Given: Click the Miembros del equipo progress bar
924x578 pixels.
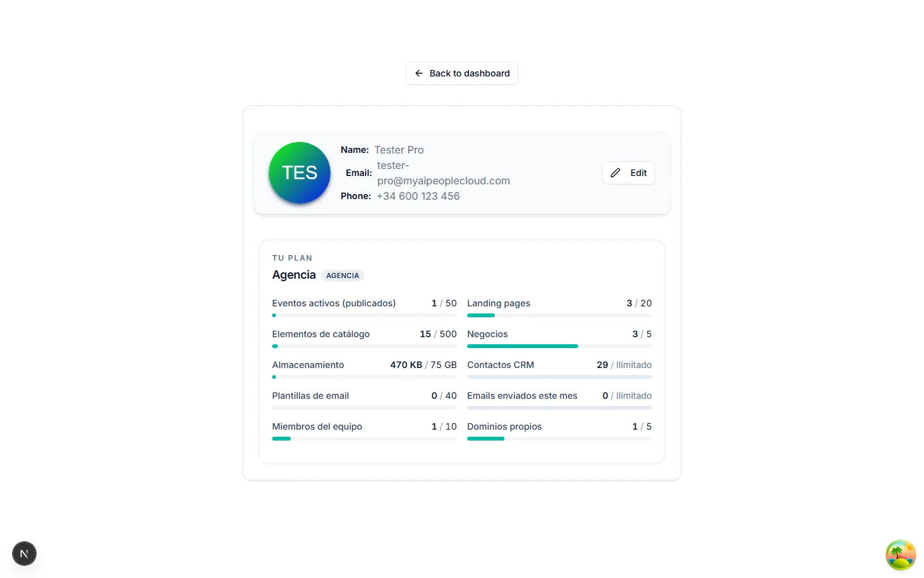Looking at the screenshot, I should [x=364, y=439].
